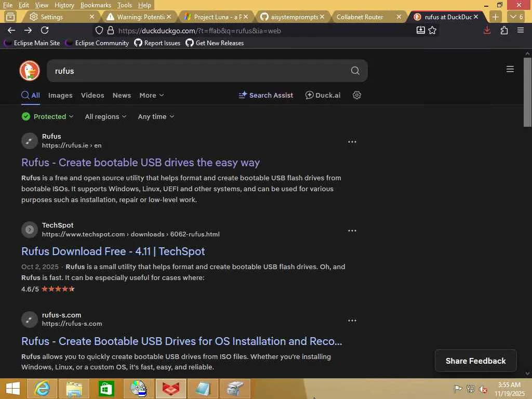The image size is (532, 399).
Task: Bookmark this page with the star icon
Action: [x=432, y=31]
